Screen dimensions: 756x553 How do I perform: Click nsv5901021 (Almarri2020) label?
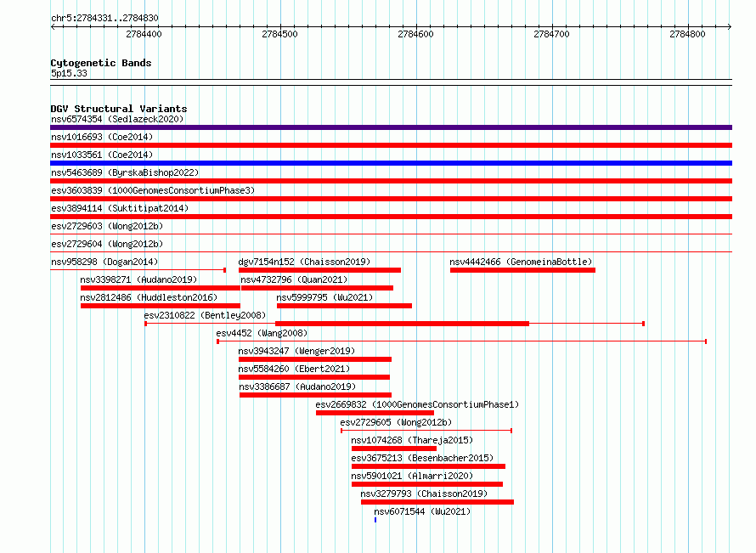pyautogui.click(x=412, y=476)
